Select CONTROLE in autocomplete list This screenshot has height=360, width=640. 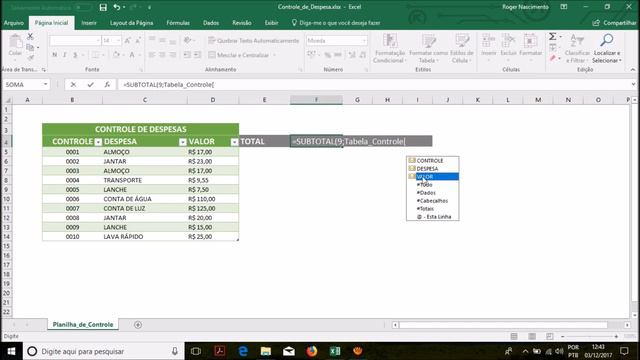pyautogui.click(x=433, y=160)
